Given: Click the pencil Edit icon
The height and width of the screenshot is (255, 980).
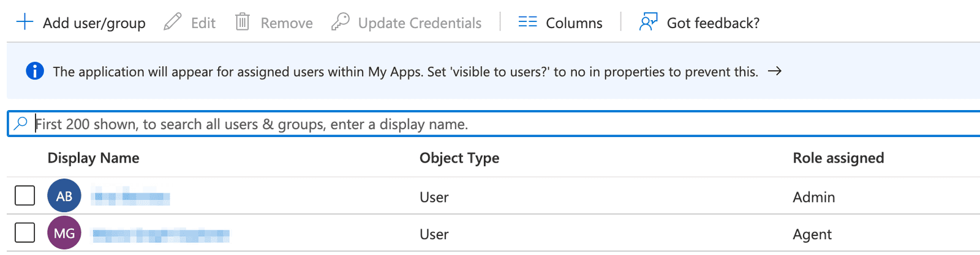Looking at the screenshot, I should pos(173,23).
